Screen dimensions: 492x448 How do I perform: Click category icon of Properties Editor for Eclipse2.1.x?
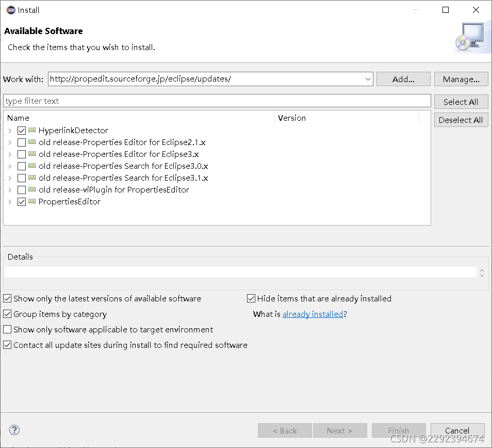pos(32,142)
